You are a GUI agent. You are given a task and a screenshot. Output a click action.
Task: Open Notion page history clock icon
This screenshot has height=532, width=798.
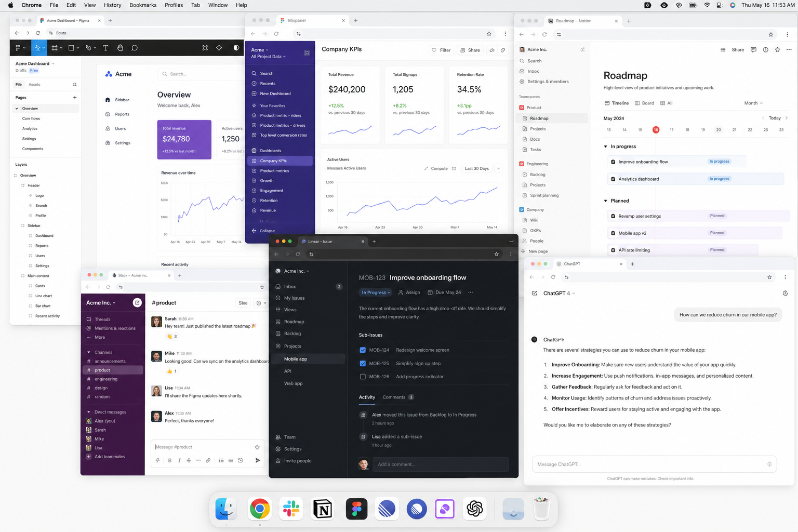(x=765, y=50)
